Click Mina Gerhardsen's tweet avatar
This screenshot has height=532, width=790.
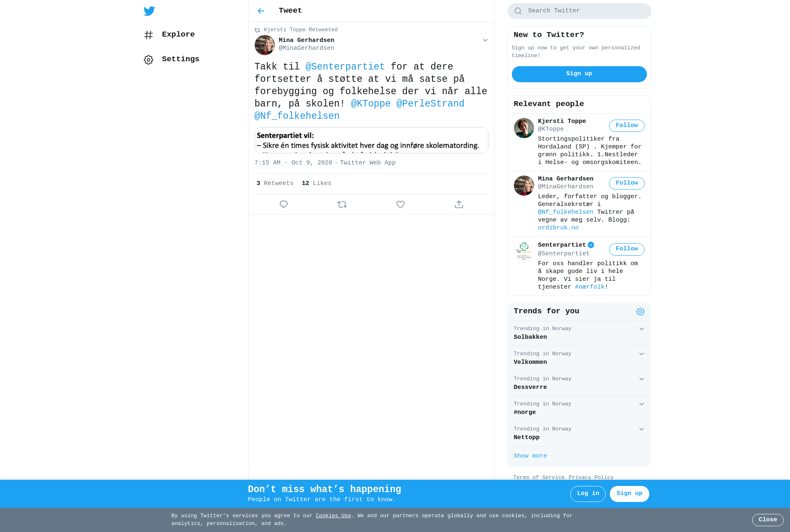click(265, 45)
